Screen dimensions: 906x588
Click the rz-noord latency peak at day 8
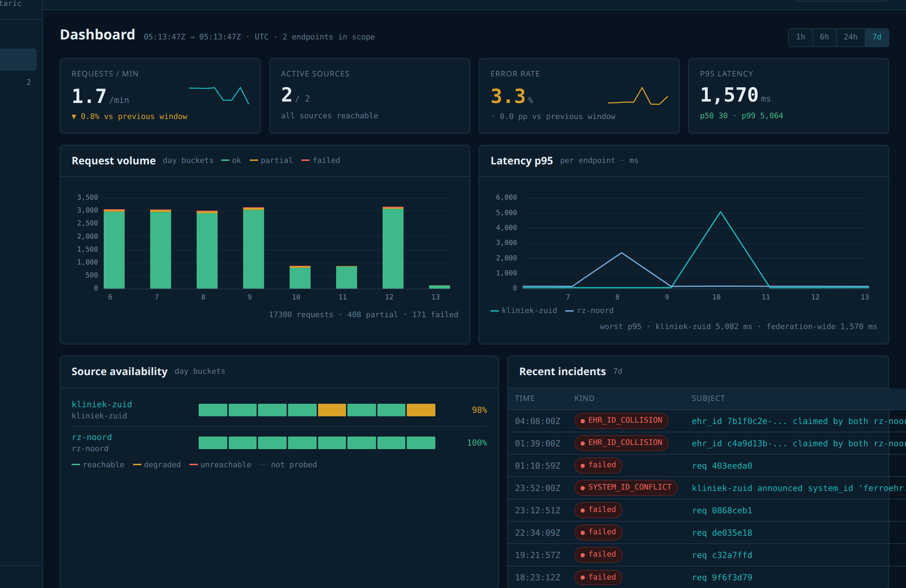pyautogui.click(x=621, y=253)
